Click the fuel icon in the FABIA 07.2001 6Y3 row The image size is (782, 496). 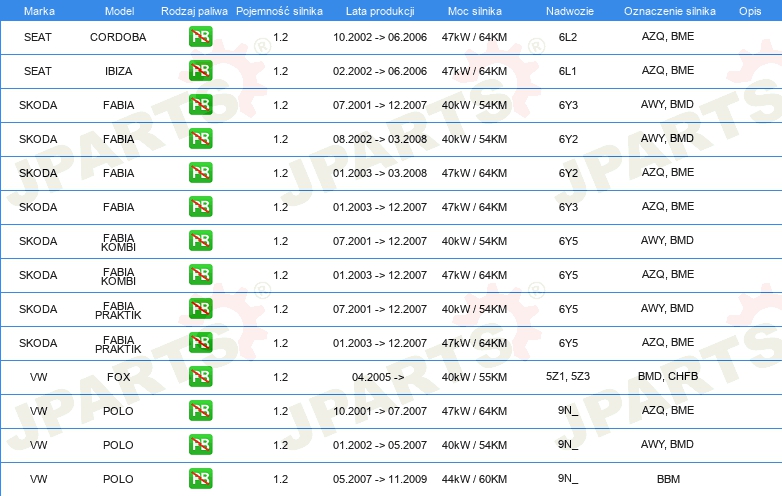200,105
